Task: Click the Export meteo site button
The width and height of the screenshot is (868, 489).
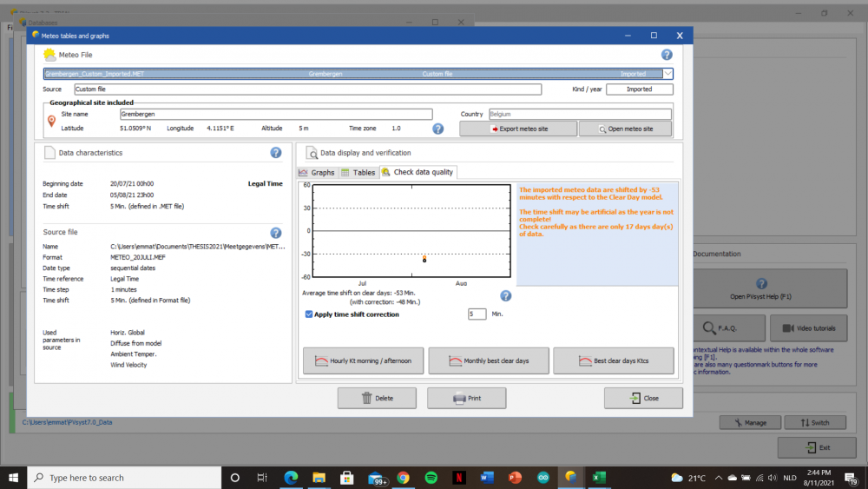Action: (x=518, y=129)
